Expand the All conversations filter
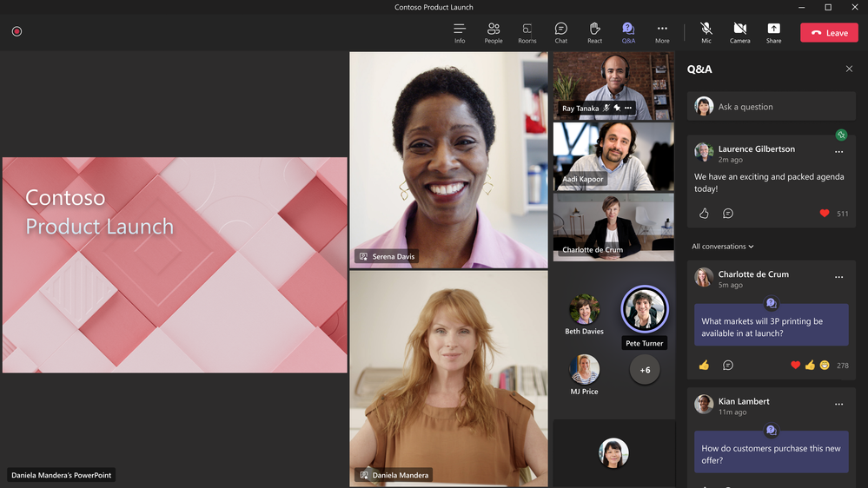 pos(722,247)
